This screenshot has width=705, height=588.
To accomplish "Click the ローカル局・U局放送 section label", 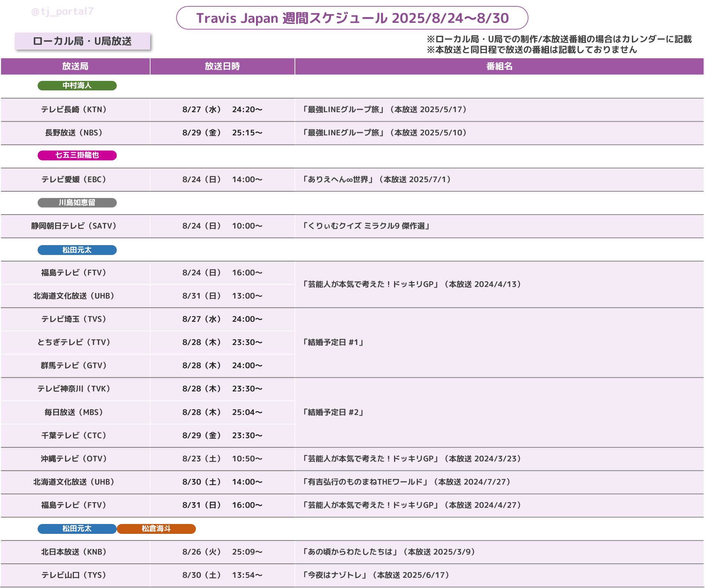I will [x=82, y=41].
